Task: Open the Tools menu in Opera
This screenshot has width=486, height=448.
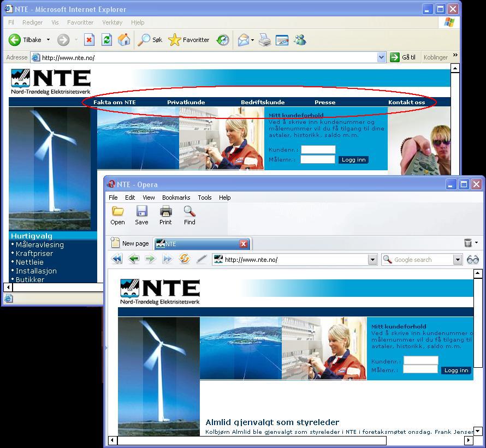Action: 205,198
